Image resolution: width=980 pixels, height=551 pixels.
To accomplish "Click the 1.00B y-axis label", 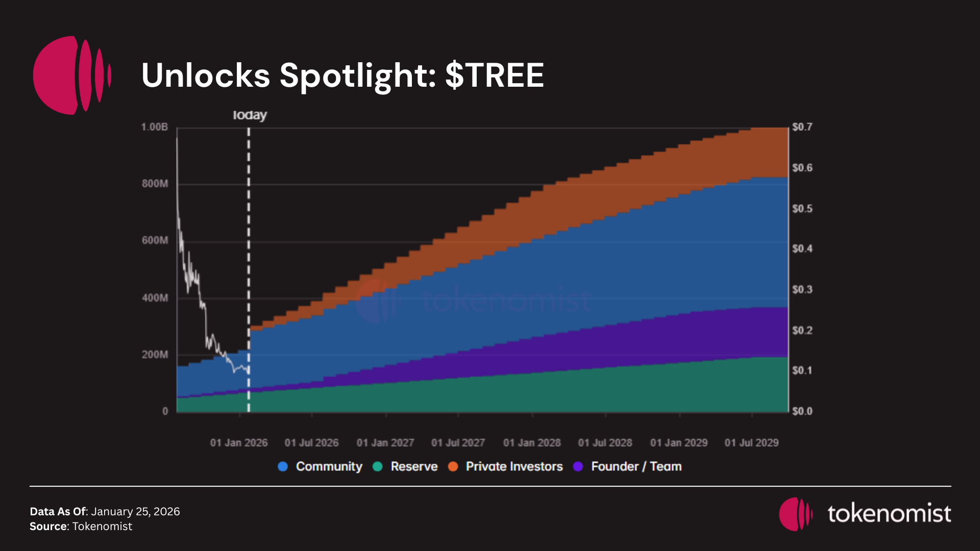I will pos(154,127).
